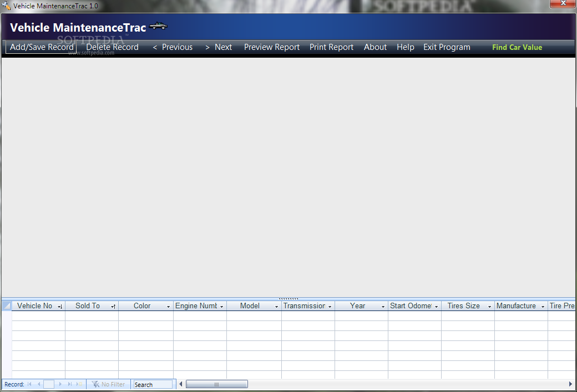Open the Engine Number column dropdown

pyautogui.click(x=221, y=306)
